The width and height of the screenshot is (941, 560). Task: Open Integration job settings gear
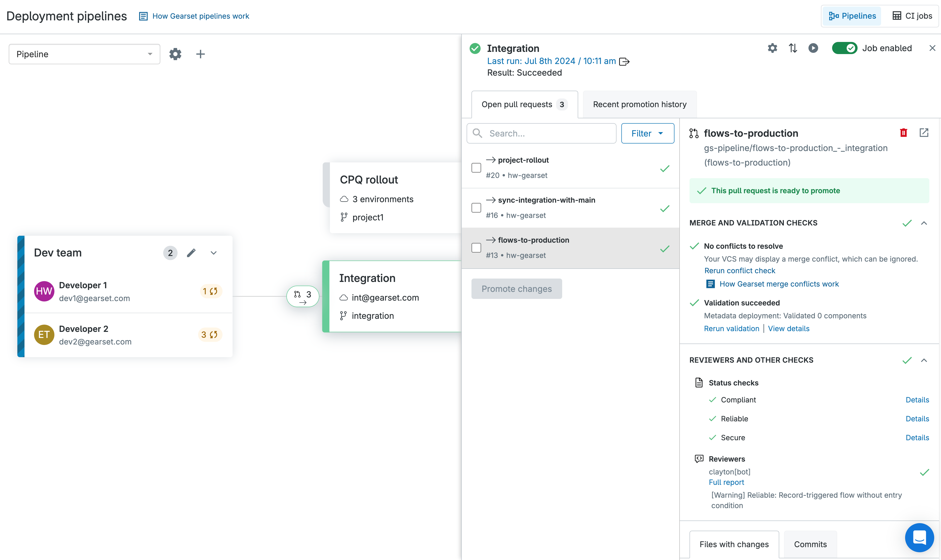click(x=772, y=48)
